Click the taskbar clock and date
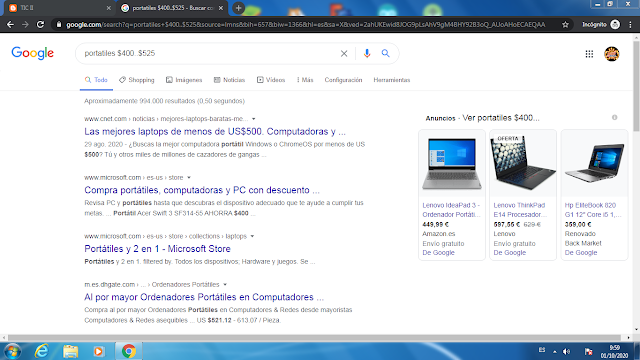Viewport: 640px width, 360px height. tap(615, 351)
